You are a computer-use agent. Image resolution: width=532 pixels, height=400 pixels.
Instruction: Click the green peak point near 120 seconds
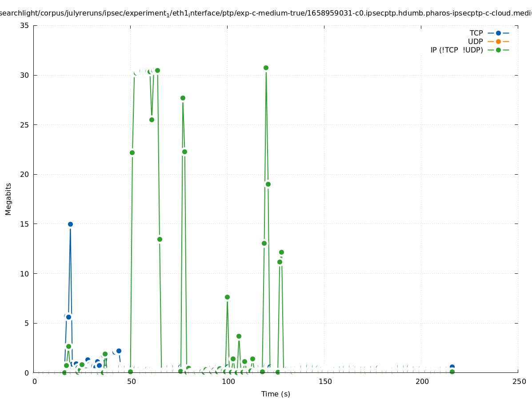(x=266, y=68)
